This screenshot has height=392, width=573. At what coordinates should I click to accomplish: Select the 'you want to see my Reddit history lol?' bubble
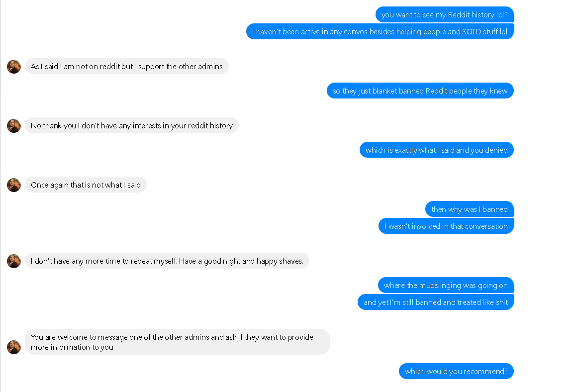[x=444, y=14]
